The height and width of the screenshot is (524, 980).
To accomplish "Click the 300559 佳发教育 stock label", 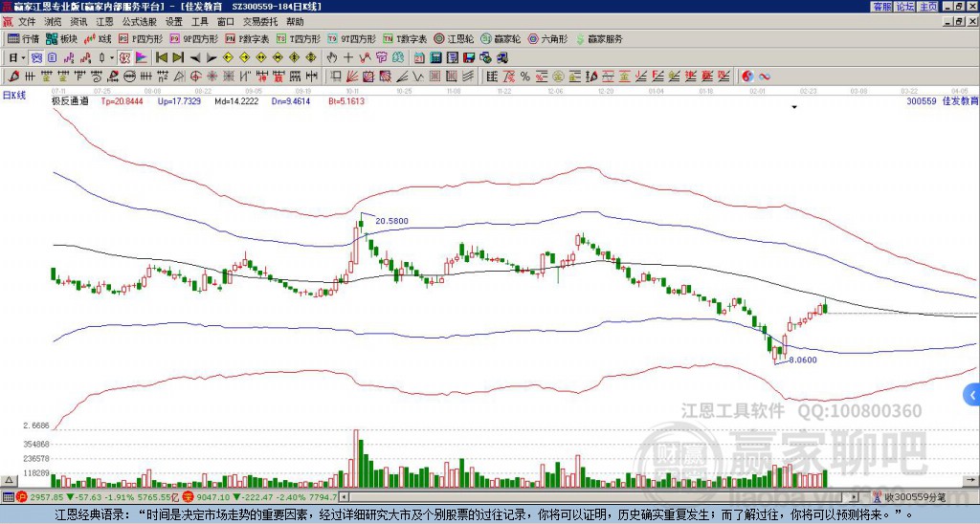I will [x=943, y=100].
